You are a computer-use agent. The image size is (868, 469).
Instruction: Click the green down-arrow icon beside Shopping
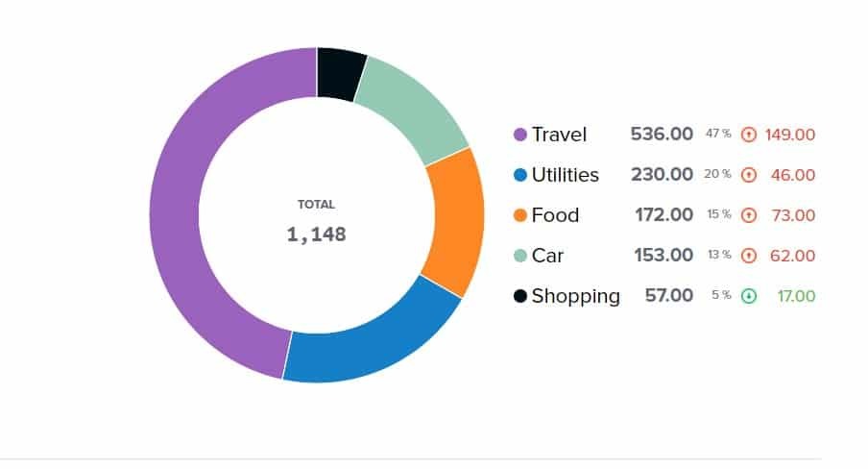click(x=750, y=296)
